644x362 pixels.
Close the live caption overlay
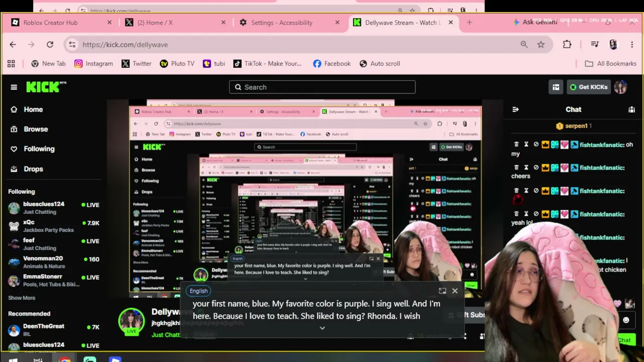tap(455, 291)
